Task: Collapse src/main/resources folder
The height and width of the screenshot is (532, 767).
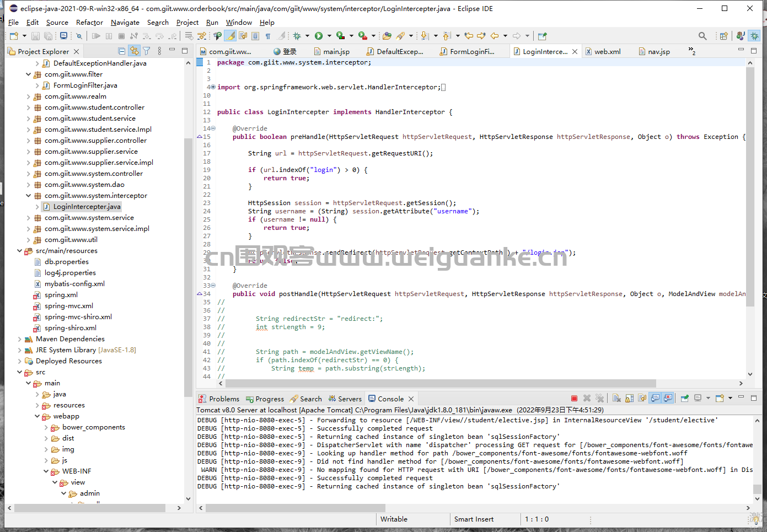Action: coord(19,250)
